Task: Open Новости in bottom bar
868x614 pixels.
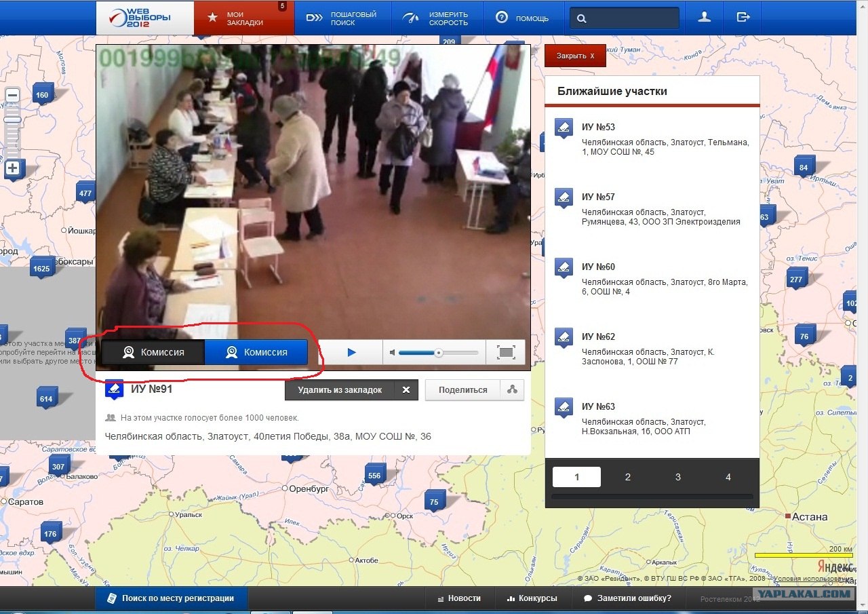Action: coord(458,598)
